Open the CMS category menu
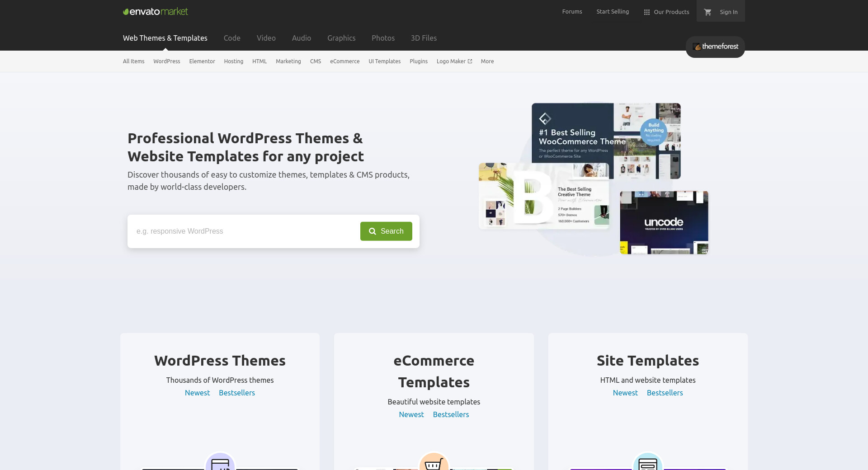This screenshot has width=868, height=470. (x=316, y=61)
